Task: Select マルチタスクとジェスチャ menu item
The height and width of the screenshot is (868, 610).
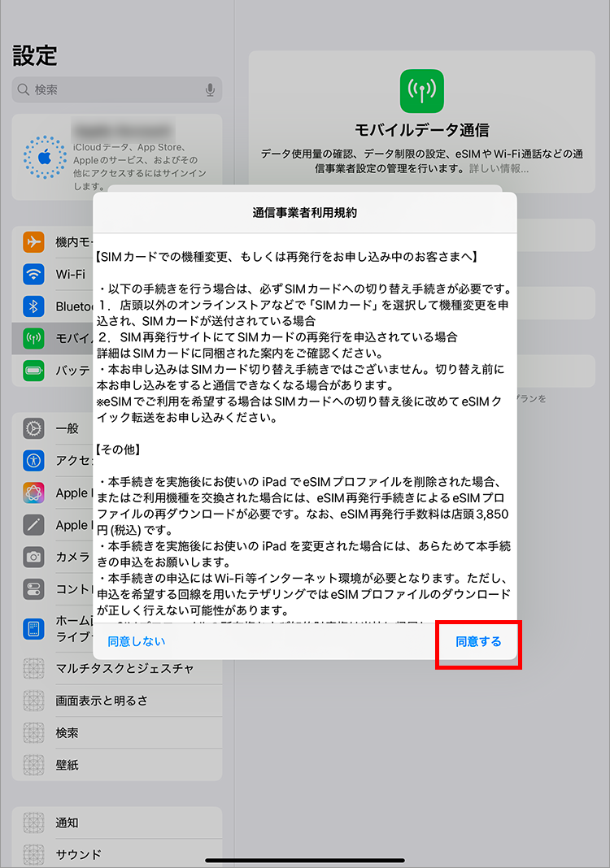Action: point(117,669)
